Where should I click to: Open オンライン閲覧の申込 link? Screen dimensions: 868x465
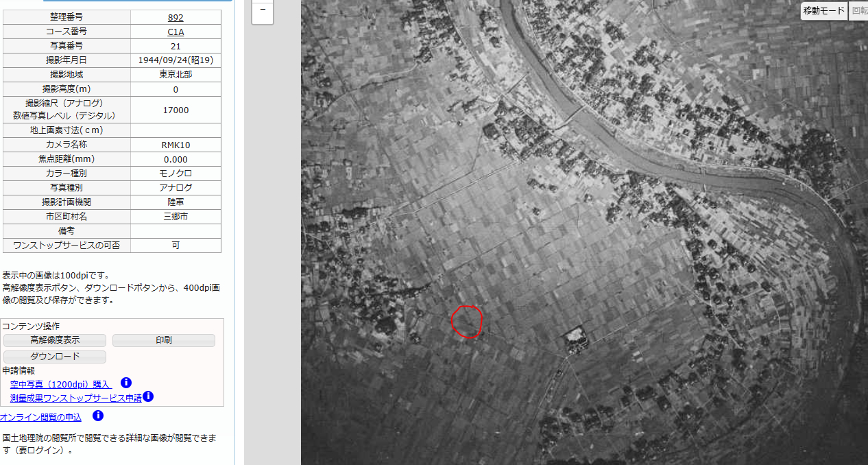40,417
